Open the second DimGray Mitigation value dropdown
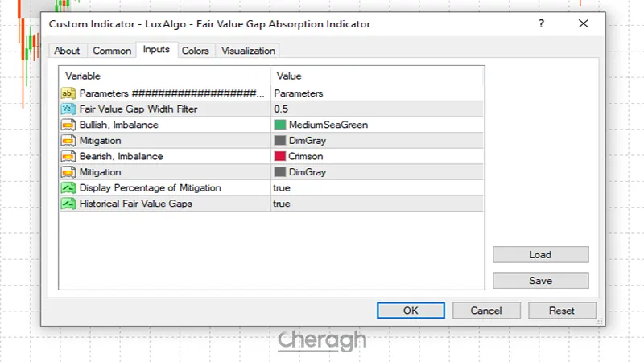The width and height of the screenshot is (644, 362). [377, 172]
